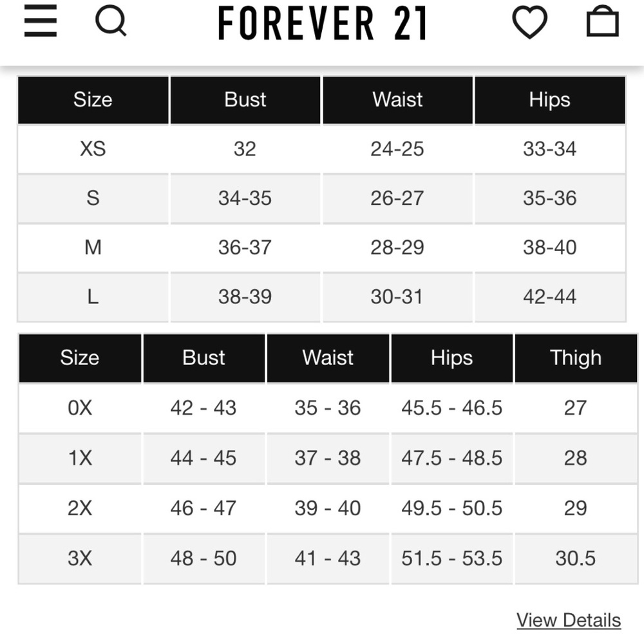
Task: Click the 24-25 waist value
Action: tap(397, 149)
